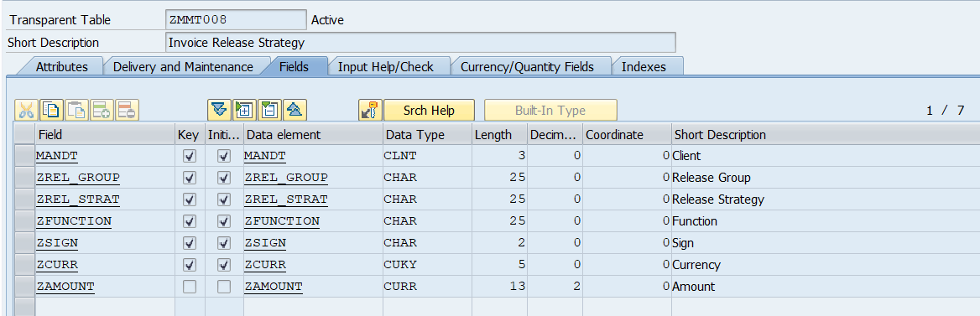This screenshot has height=316, width=980.
Task: Click the Delete Row icon
Action: 126,111
